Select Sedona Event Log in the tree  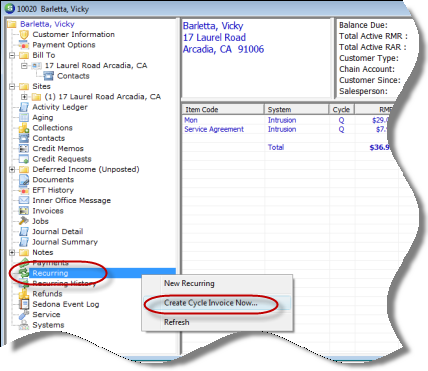(x=66, y=304)
